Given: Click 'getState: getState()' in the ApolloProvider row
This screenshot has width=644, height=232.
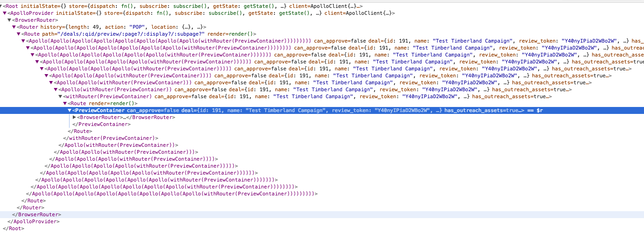Looking at the screenshot, I should click(x=280, y=13).
